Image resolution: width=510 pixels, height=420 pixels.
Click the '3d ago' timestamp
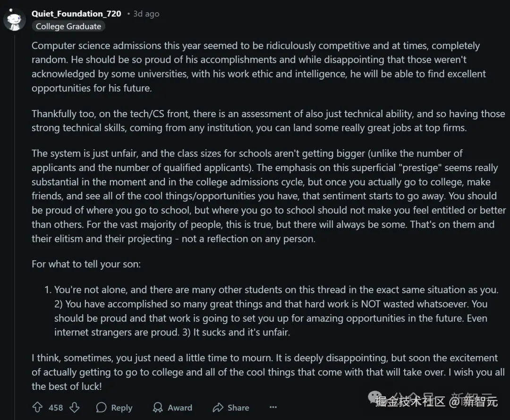146,14
